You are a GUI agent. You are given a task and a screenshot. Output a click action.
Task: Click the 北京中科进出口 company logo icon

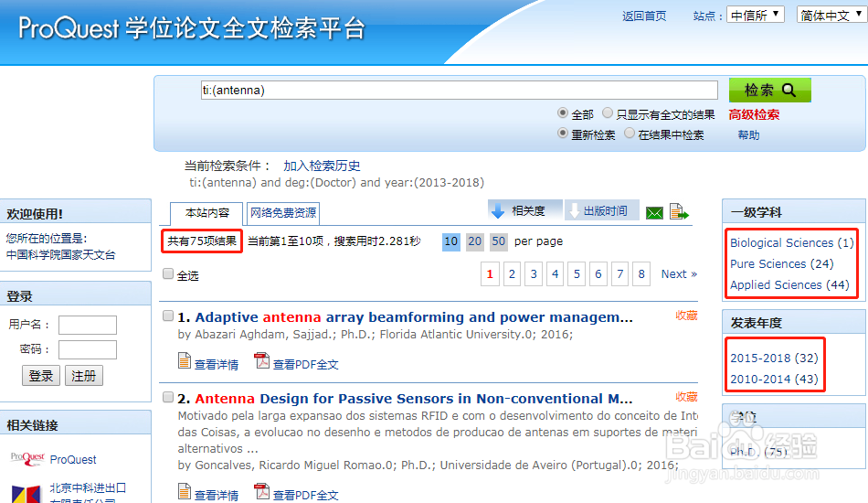pos(26,494)
